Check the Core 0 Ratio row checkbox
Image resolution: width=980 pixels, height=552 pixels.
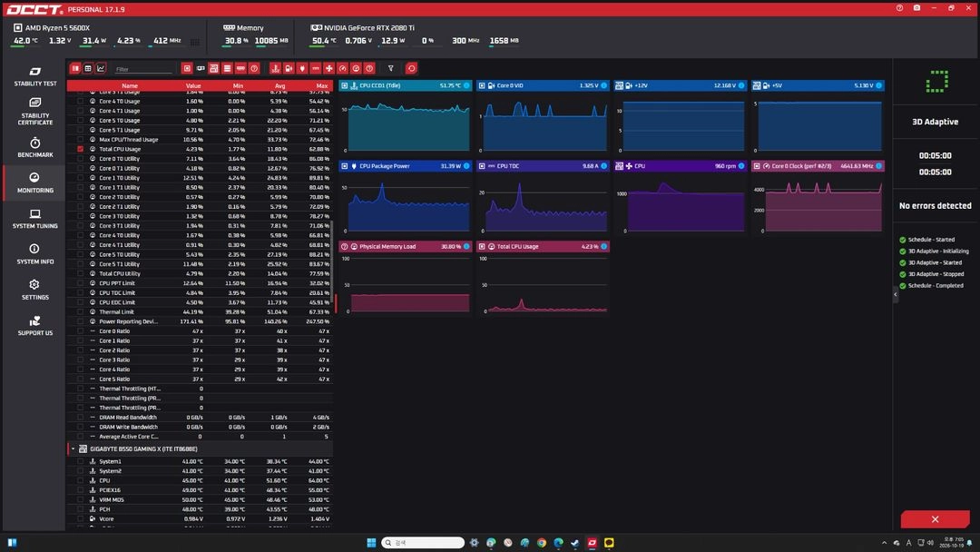80,331
